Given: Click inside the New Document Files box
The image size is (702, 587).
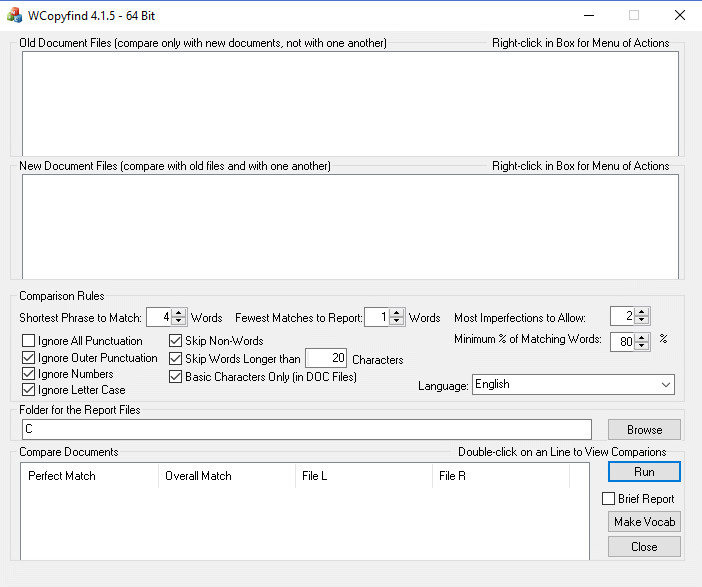Looking at the screenshot, I should click(x=351, y=227).
